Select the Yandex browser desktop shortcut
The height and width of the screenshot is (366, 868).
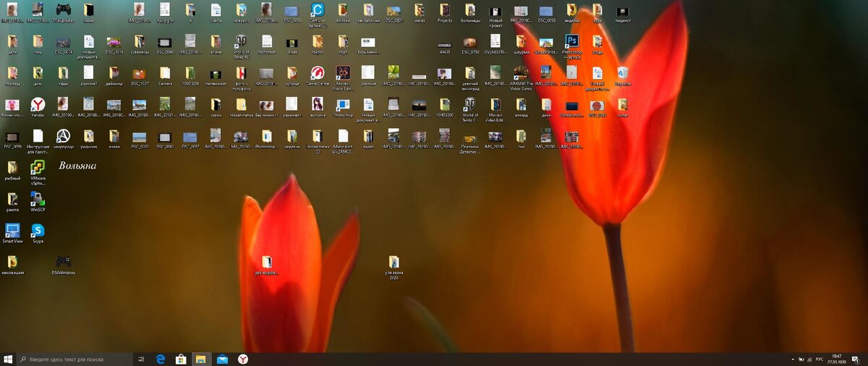(38, 106)
